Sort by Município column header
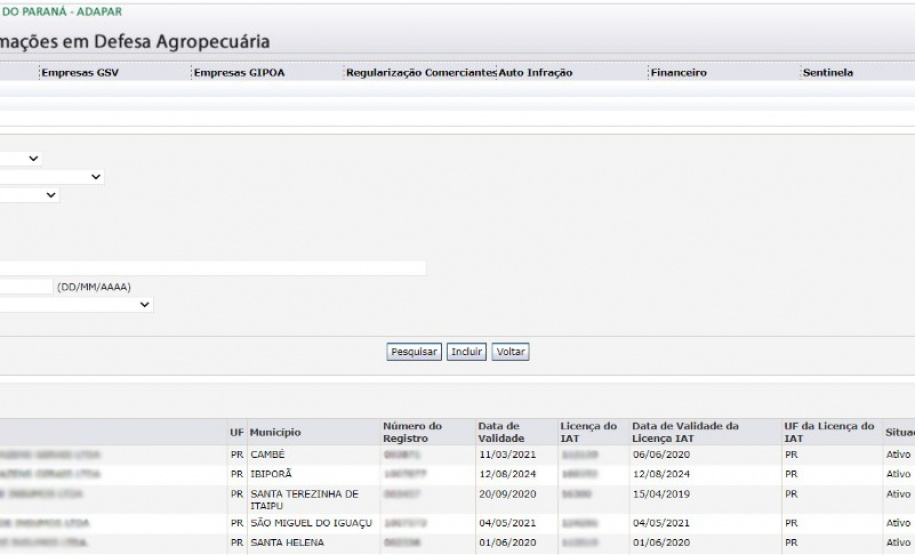915x555 pixels. [275, 432]
